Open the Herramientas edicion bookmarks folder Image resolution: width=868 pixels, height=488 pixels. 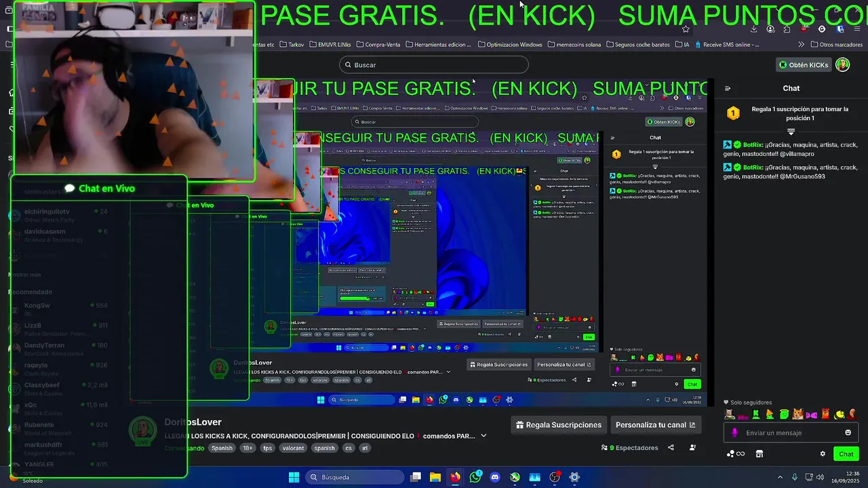click(438, 45)
